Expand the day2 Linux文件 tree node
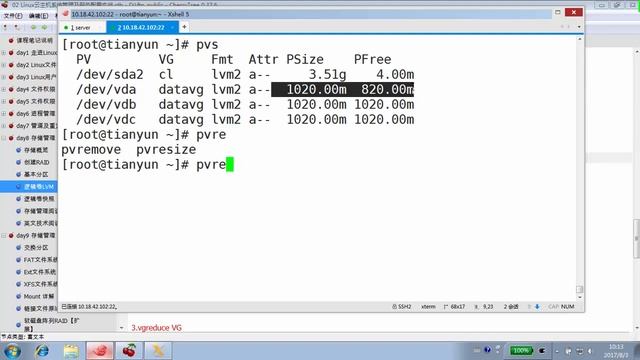The height and width of the screenshot is (360, 640). point(4,65)
